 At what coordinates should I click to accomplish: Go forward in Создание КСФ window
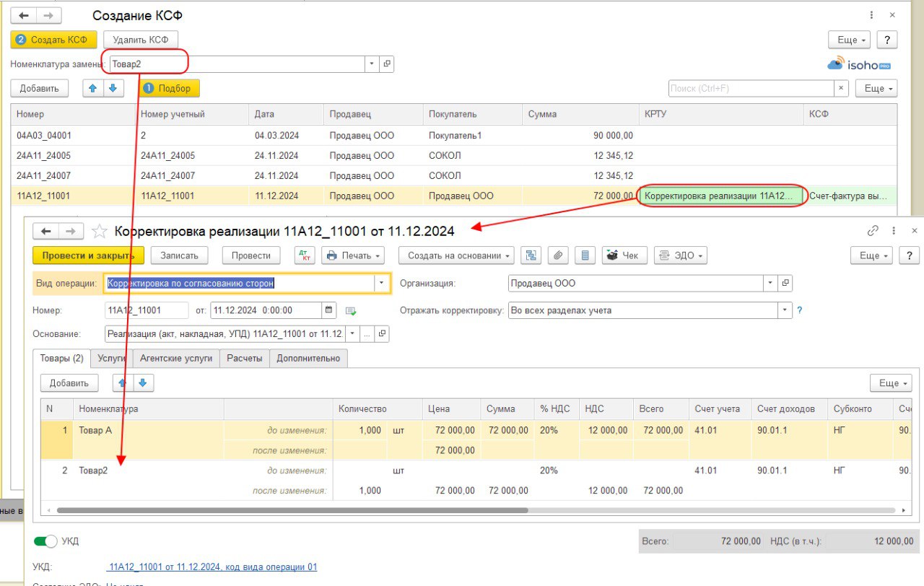click(x=48, y=15)
